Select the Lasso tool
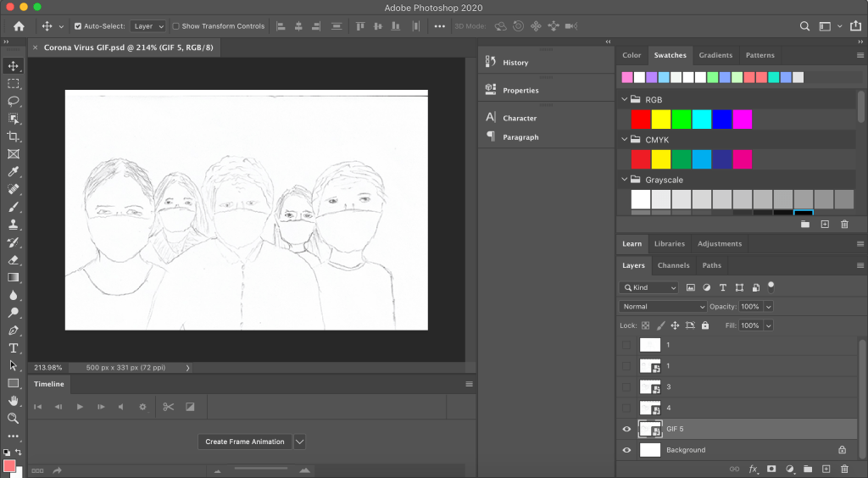The width and height of the screenshot is (868, 478). coord(14,101)
